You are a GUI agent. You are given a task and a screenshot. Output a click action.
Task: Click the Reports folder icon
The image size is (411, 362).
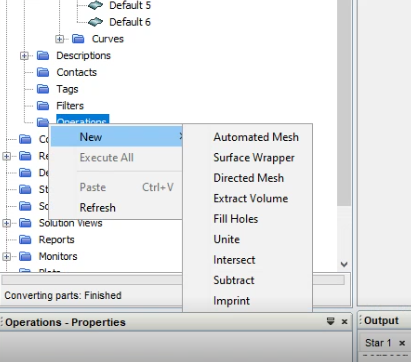(x=25, y=239)
